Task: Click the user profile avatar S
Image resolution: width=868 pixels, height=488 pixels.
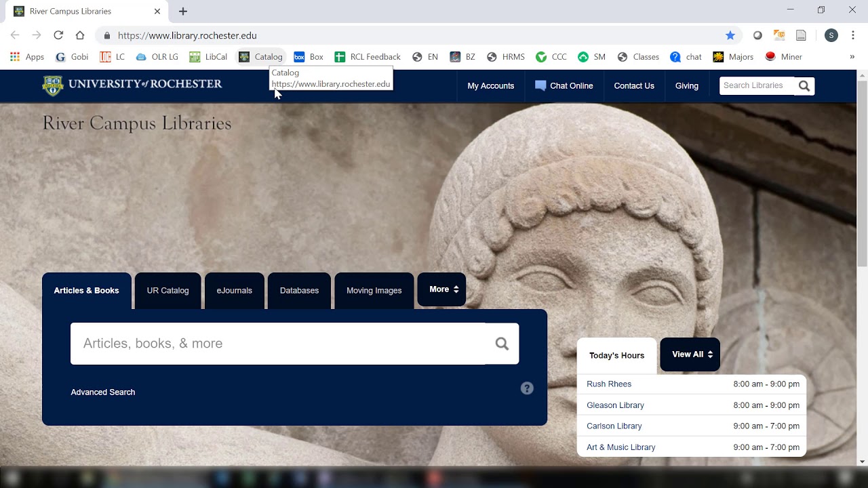Action: tap(831, 35)
